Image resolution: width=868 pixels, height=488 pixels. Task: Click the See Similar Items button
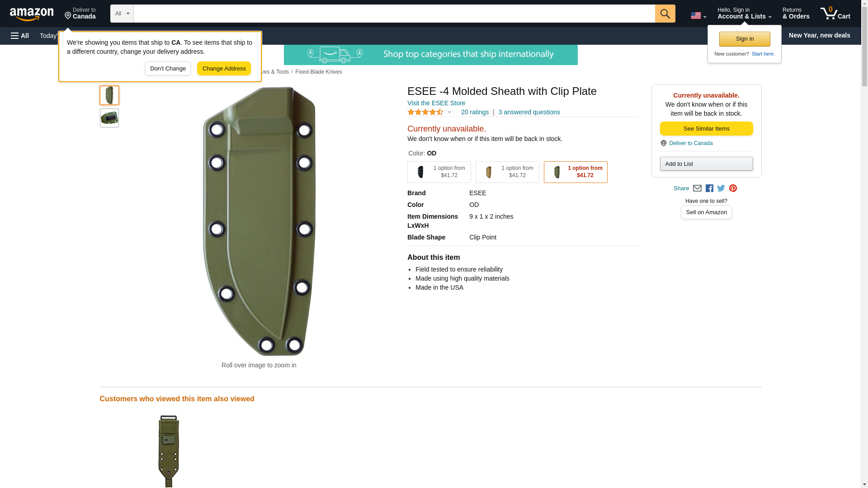(x=706, y=129)
